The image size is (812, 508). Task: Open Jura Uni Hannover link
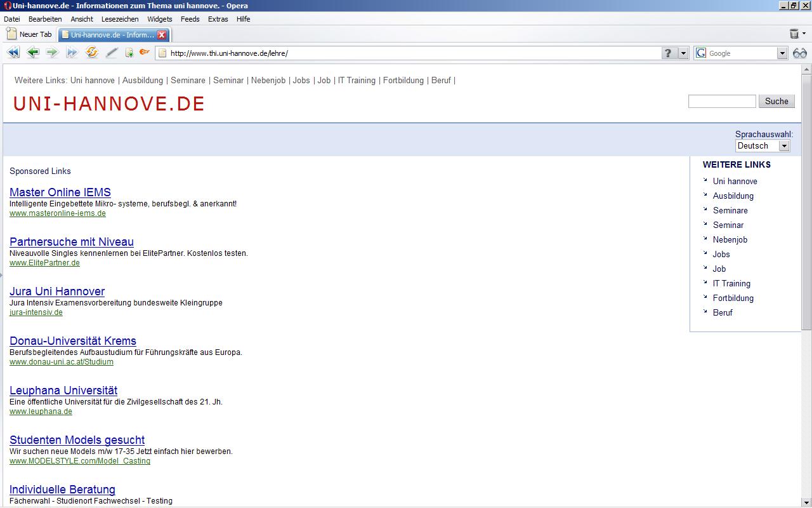(x=57, y=291)
